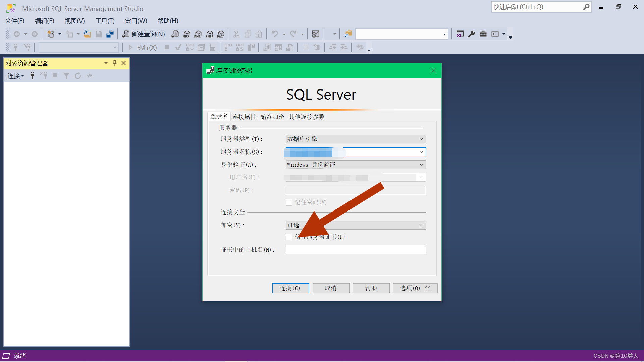The height and width of the screenshot is (362, 644).
Task: Open the user name dropdown
Action: pos(421,177)
